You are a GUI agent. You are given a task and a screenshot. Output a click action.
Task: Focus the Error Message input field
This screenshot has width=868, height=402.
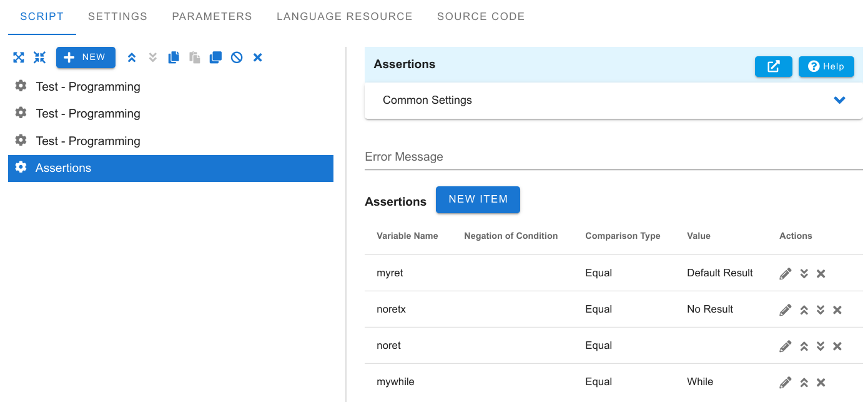pos(614,157)
